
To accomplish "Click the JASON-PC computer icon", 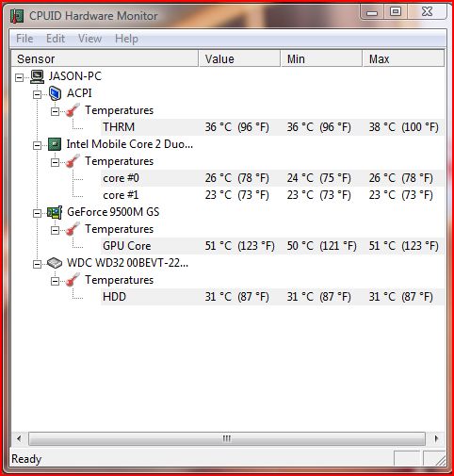I will click(x=37, y=76).
